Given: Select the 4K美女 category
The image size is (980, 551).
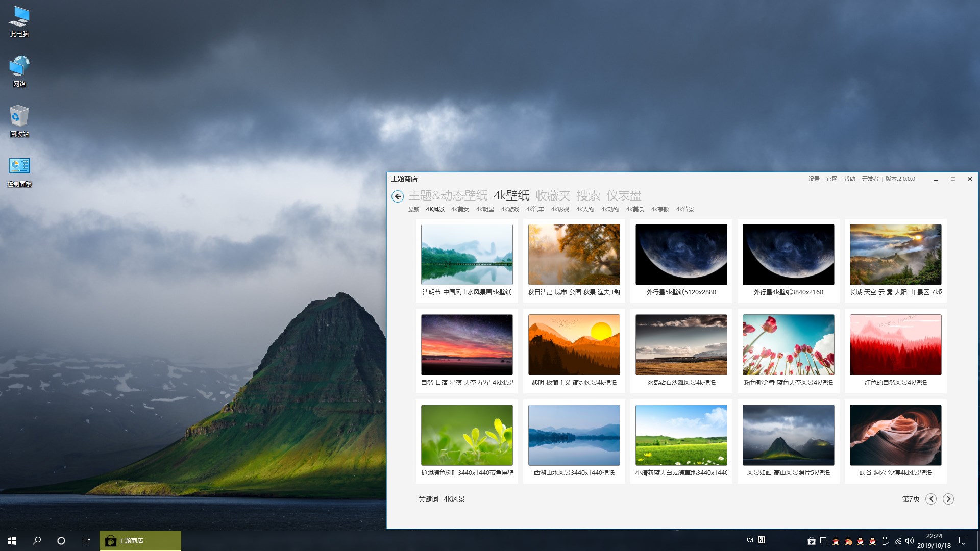Looking at the screenshot, I should coord(460,209).
